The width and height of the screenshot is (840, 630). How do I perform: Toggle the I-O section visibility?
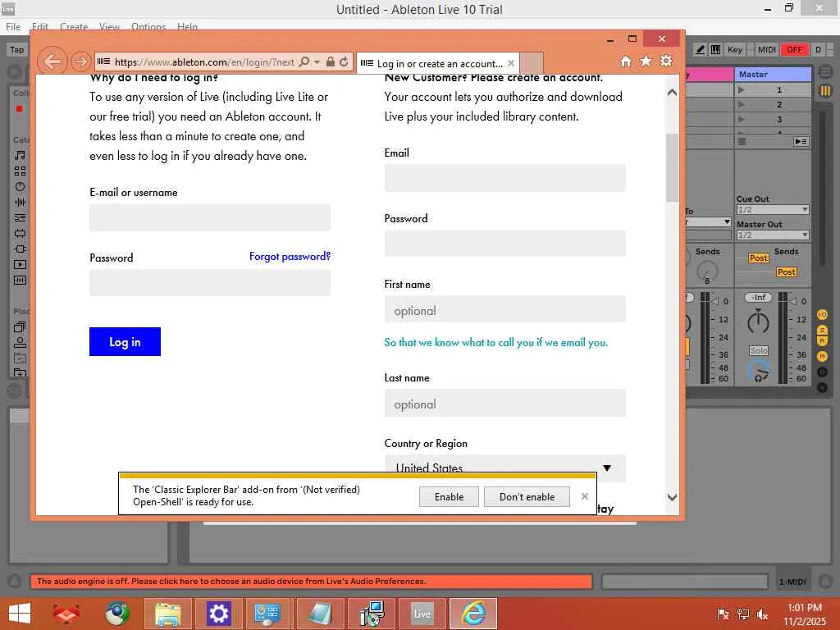[x=822, y=314]
